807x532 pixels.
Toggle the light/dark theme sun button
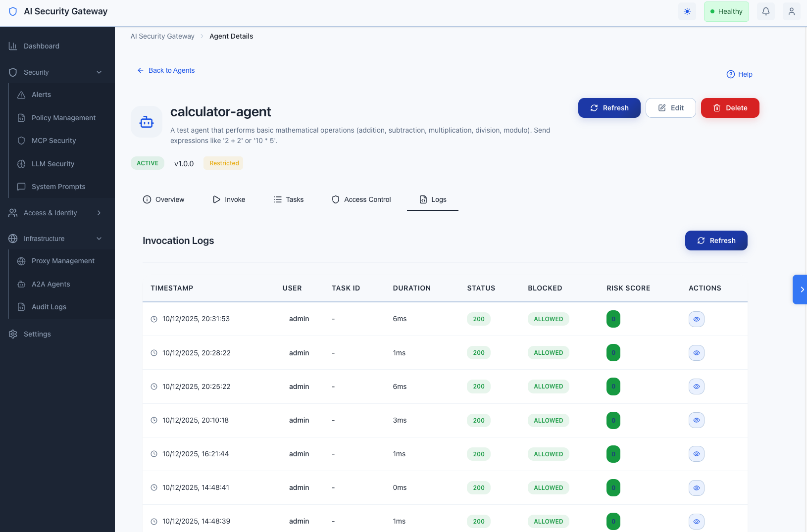click(x=687, y=11)
